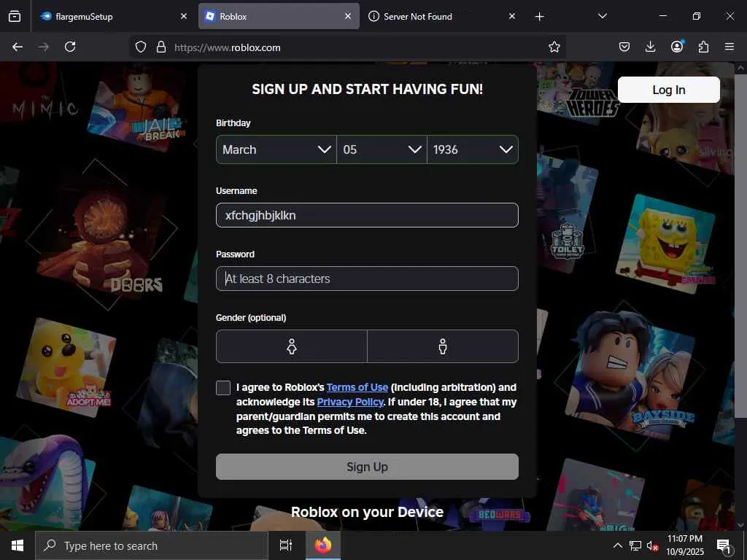Open the Terms of Use link
The width and height of the screenshot is (747, 560).
click(x=357, y=387)
